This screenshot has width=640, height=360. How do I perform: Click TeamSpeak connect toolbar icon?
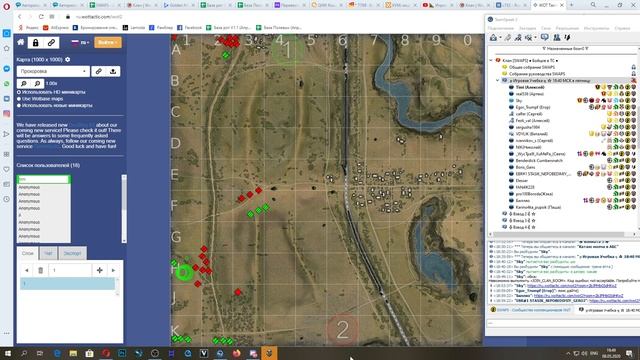493,38
